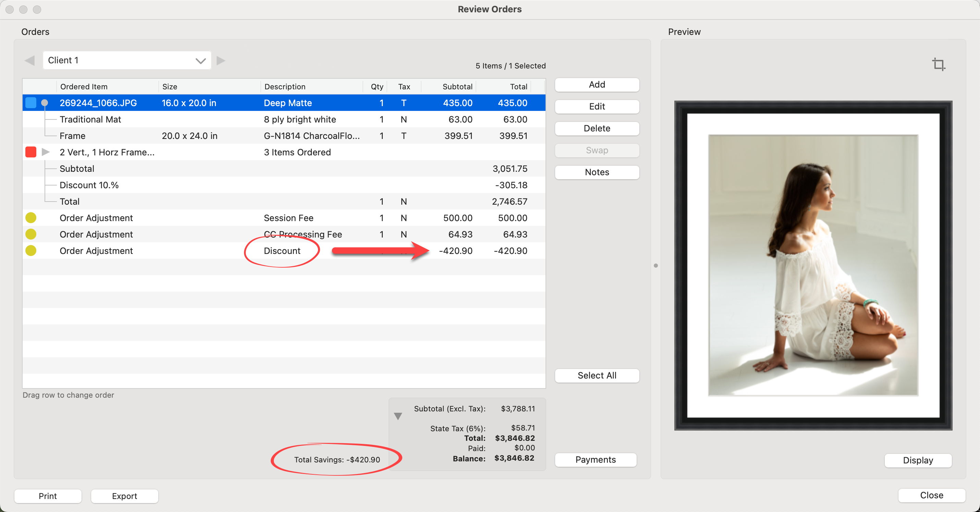Click the crop icon in Preview panel

[938, 64]
